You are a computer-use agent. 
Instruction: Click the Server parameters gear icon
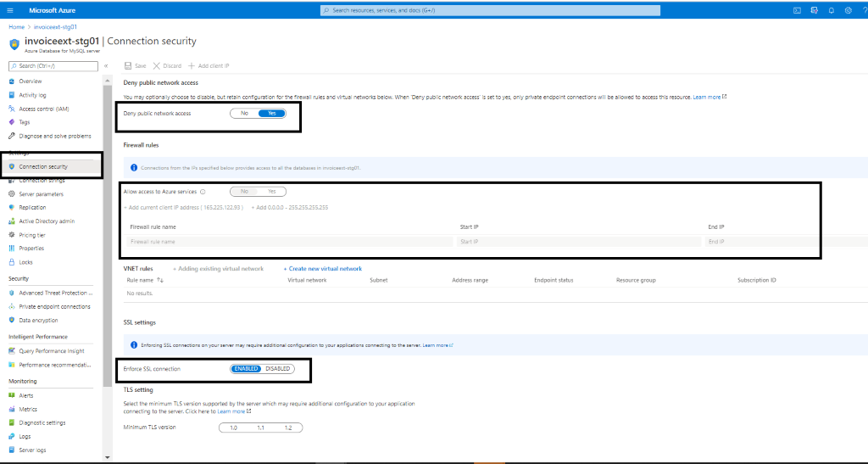[x=12, y=193]
